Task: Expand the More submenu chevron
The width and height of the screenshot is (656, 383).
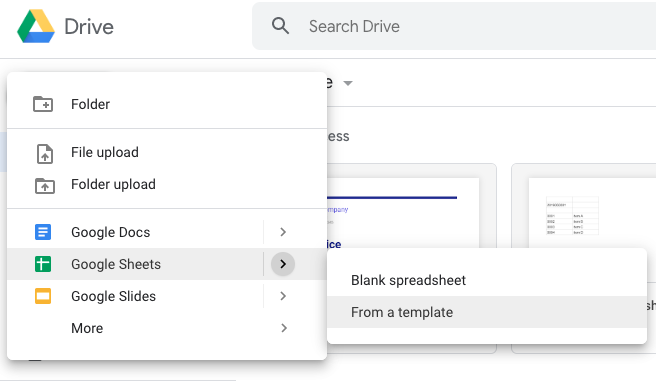Action: [x=284, y=328]
